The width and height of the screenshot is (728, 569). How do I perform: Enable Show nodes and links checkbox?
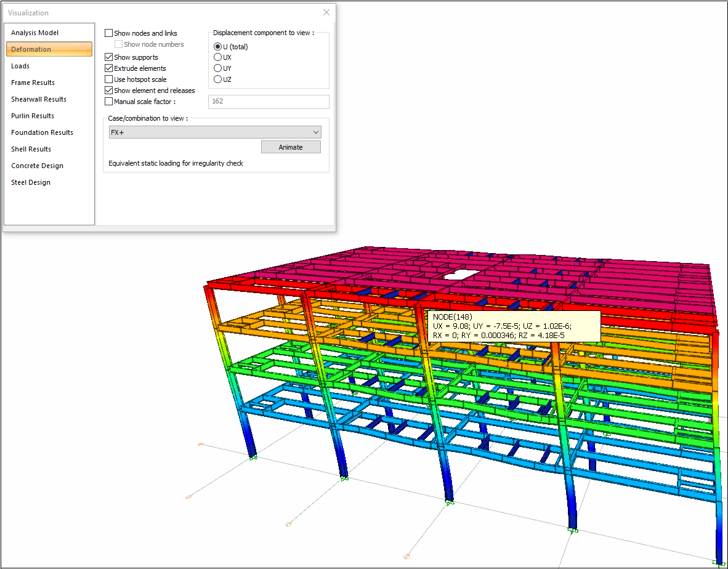[109, 33]
